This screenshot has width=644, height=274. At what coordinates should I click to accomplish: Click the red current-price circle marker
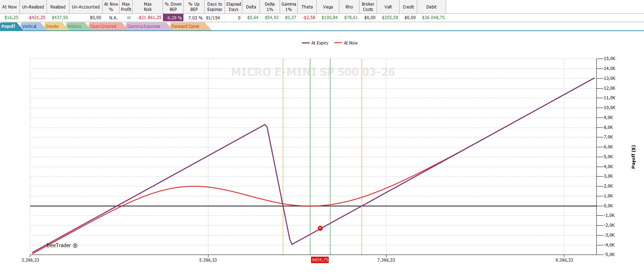click(x=320, y=228)
